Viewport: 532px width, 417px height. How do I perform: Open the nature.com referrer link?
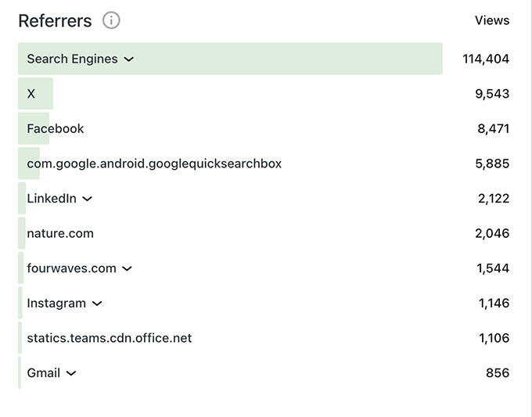[60, 233]
